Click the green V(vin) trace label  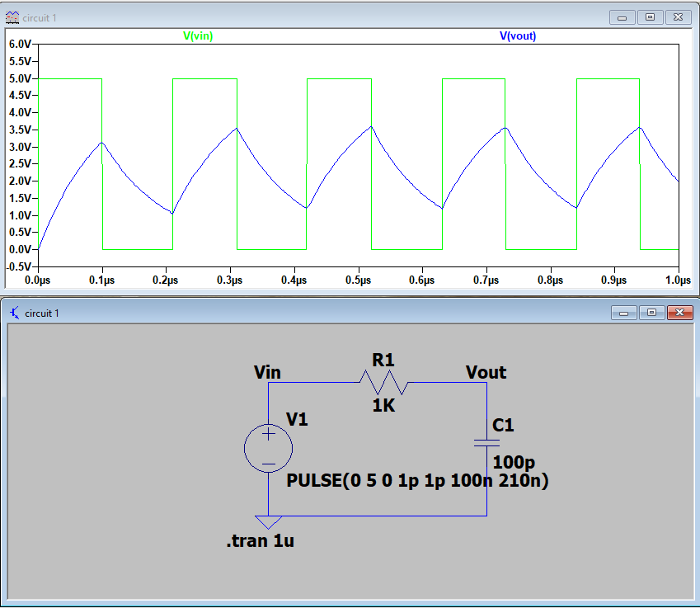[x=198, y=36]
